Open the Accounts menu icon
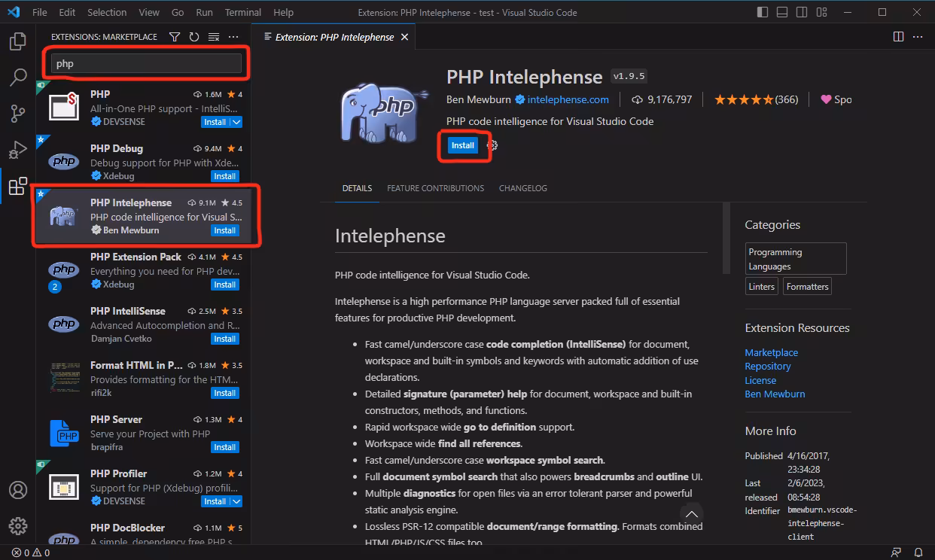The image size is (935, 560). coord(17,489)
